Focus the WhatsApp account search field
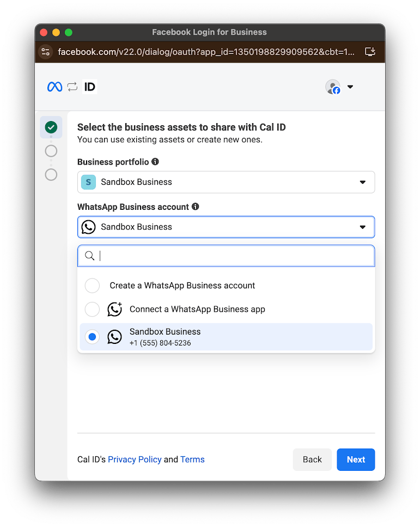This screenshot has height=527, width=420. point(226,256)
